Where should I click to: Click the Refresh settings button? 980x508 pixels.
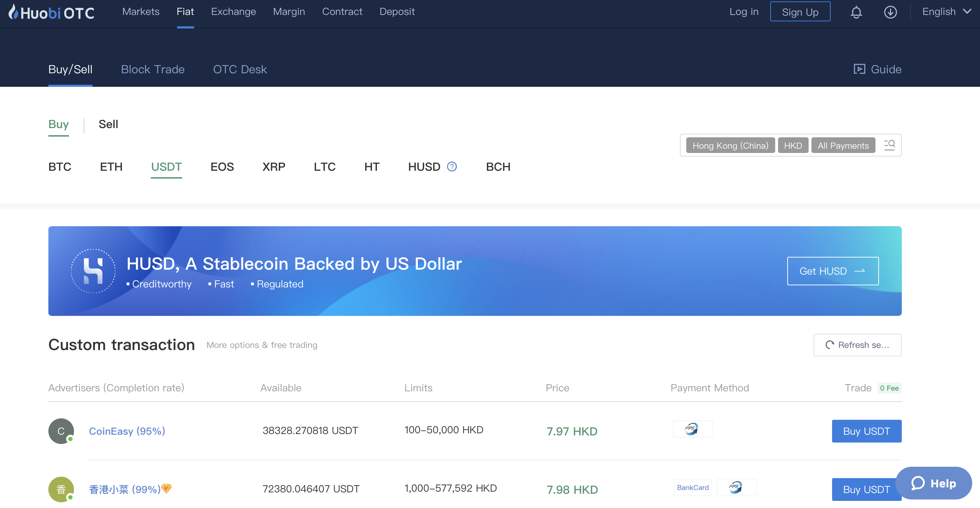(x=857, y=345)
